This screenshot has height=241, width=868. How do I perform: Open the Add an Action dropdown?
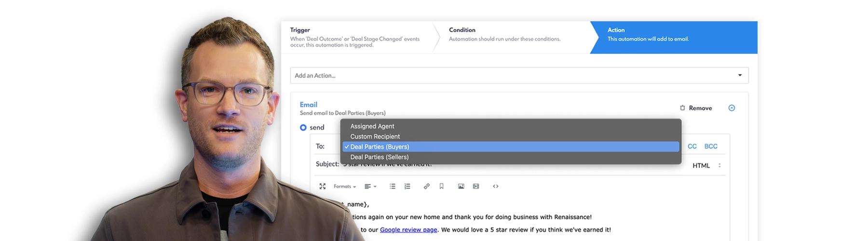pos(519,76)
